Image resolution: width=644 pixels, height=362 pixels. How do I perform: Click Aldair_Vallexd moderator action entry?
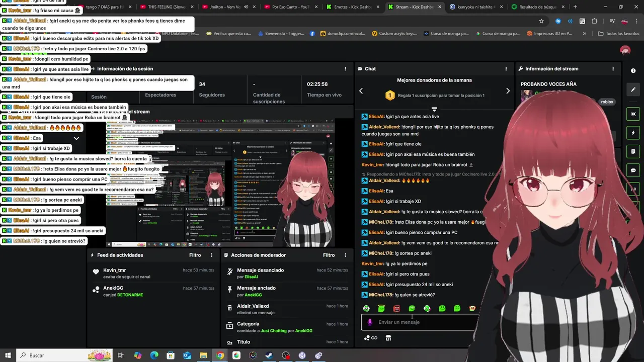coord(253,306)
